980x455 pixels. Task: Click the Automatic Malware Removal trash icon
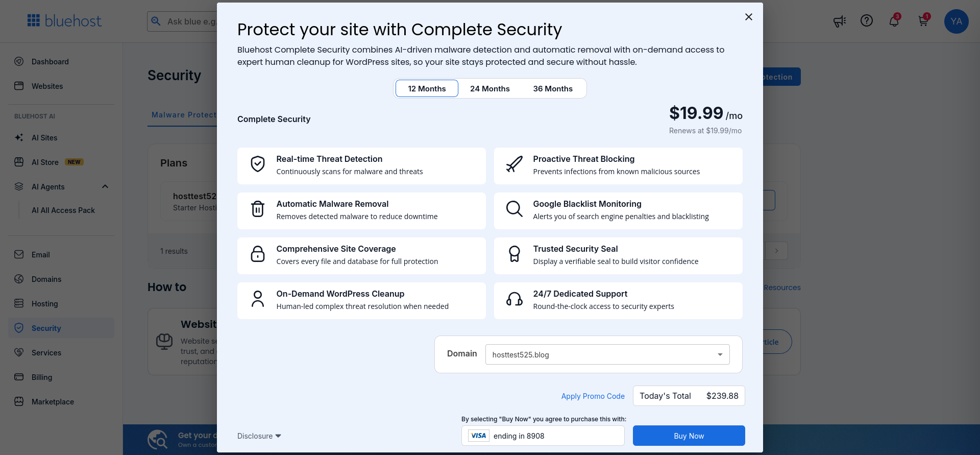pyautogui.click(x=258, y=209)
